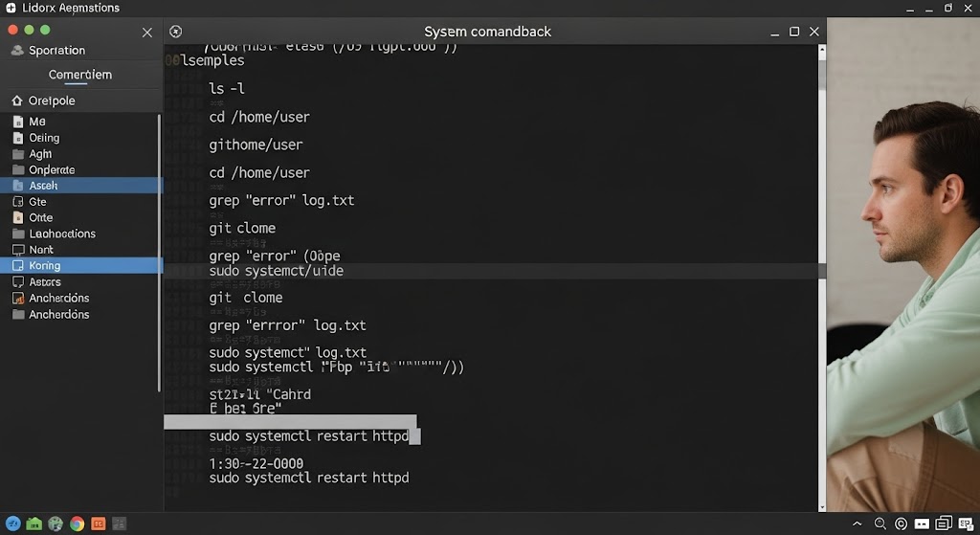Screen dimensions: 980x535
Task: Click the keyboard-like tray icon
Action: [922, 524]
